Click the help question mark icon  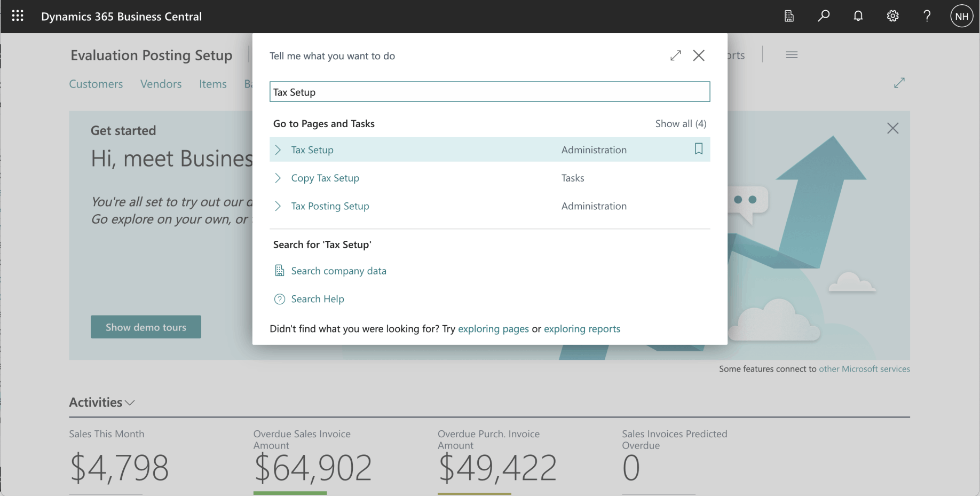click(927, 16)
